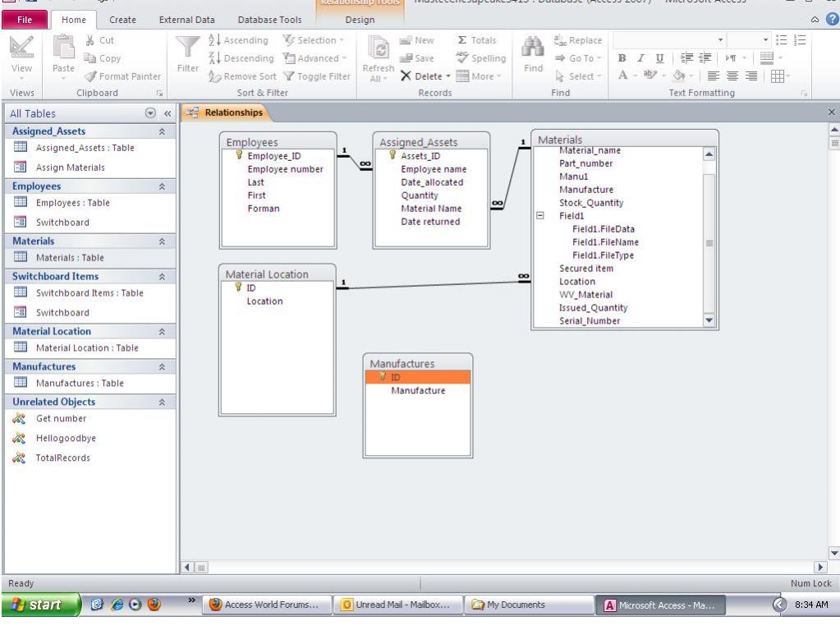Align text left
This screenshot has height=630, width=840.
coord(713,76)
